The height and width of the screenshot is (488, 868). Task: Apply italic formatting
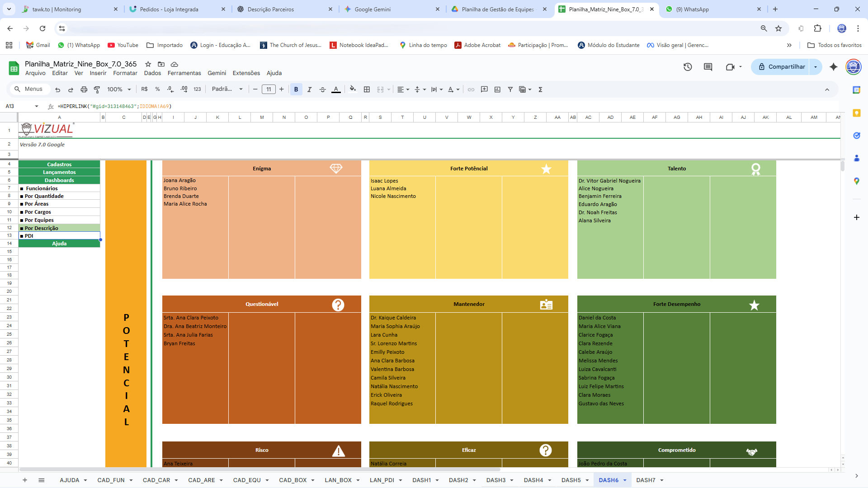310,89
